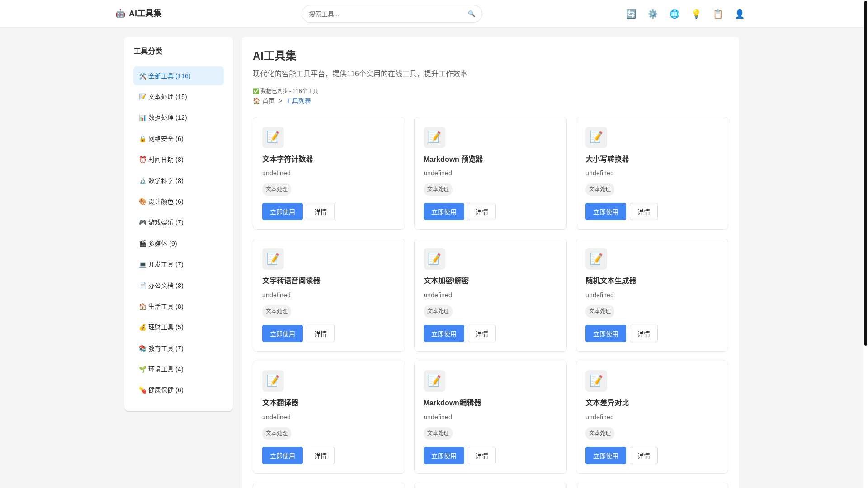Viewport: 868px width, 488px height.
Task: Click 立即使用 on 文字转语音阅读器 card
Action: coord(283,333)
